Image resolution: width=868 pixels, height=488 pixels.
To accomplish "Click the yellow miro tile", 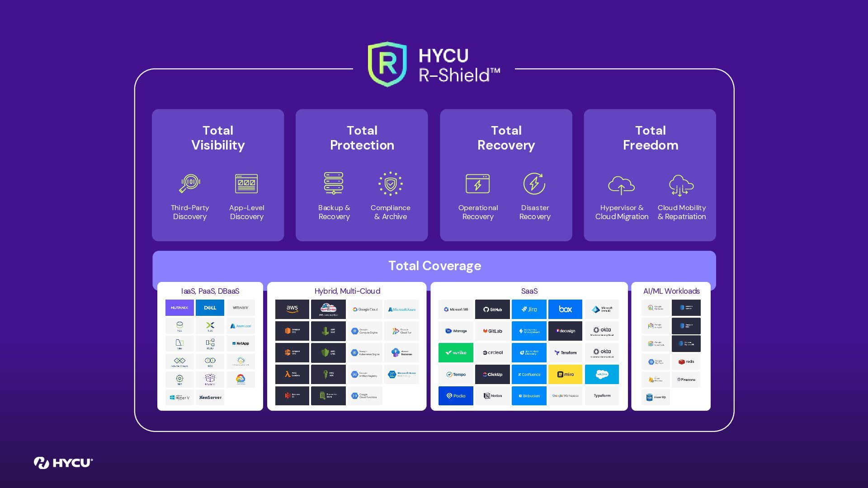I will (x=565, y=374).
